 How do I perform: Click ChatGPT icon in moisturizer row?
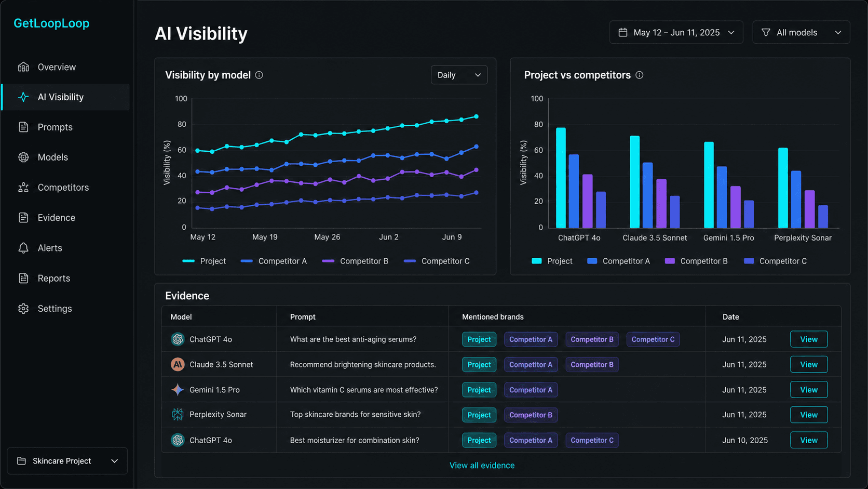click(x=178, y=440)
